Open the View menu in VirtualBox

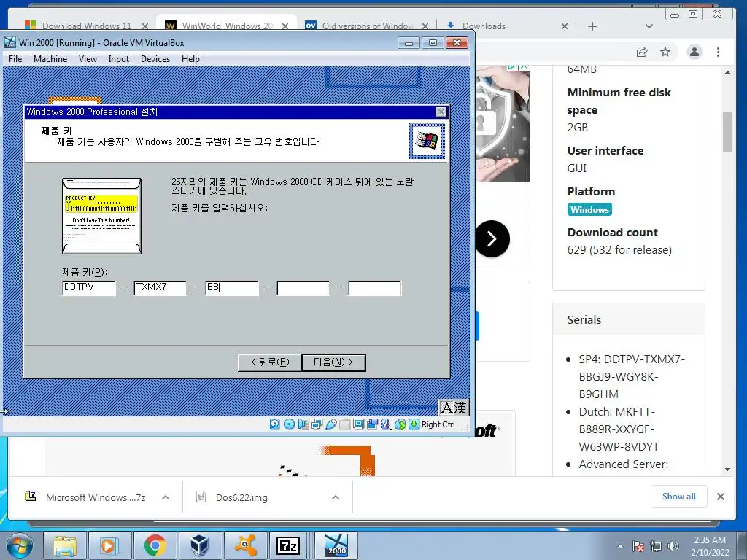point(88,59)
